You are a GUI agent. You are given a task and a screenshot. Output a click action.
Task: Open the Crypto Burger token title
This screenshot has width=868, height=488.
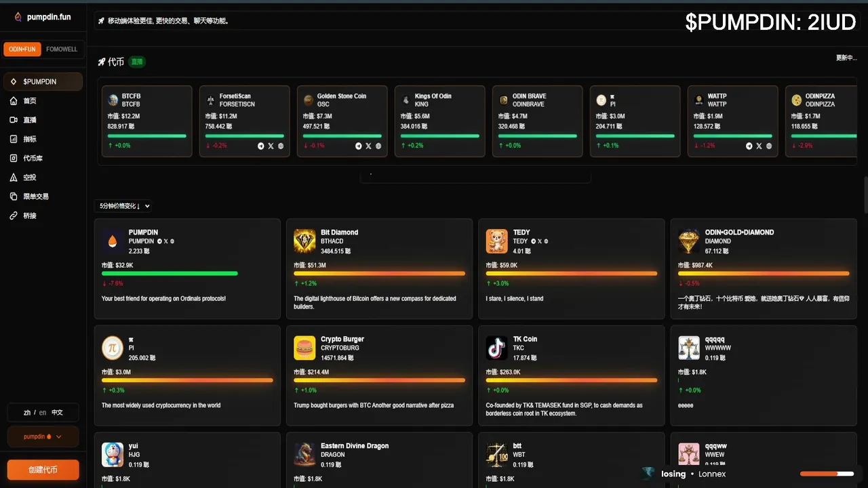point(342,339)
